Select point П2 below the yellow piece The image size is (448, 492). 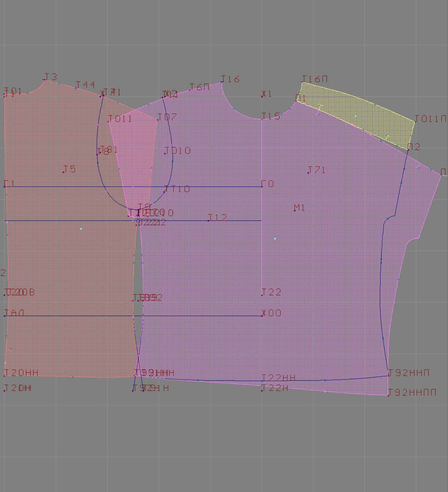[x=408, y=150]
